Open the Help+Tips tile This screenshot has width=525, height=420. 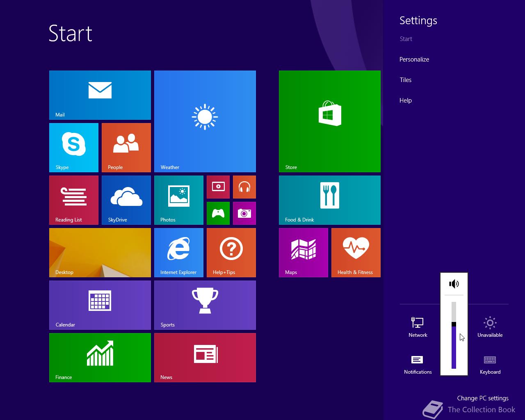click(x=231, y=253)
